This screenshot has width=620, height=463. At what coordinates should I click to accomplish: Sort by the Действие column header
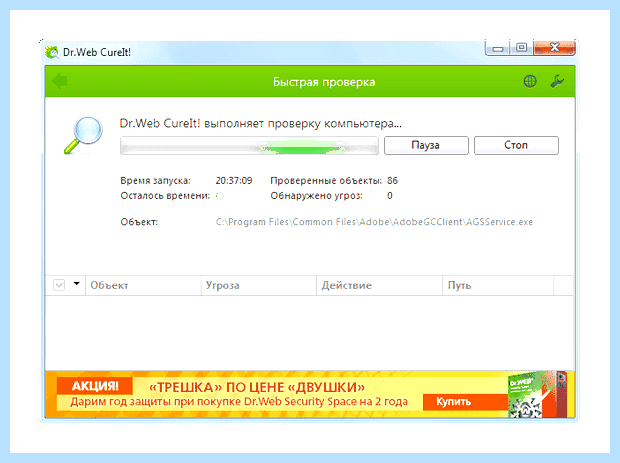pos(379,285)
